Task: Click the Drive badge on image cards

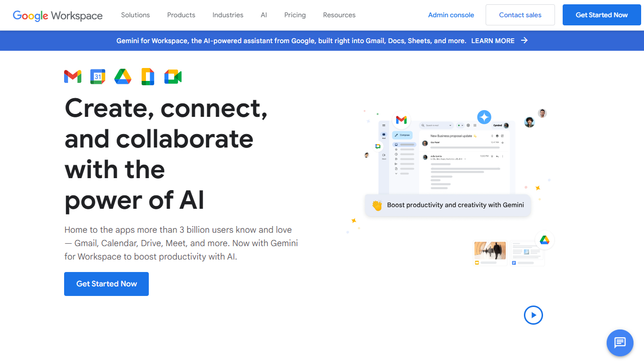Action: pyautogui.click(x=544, y=240)
